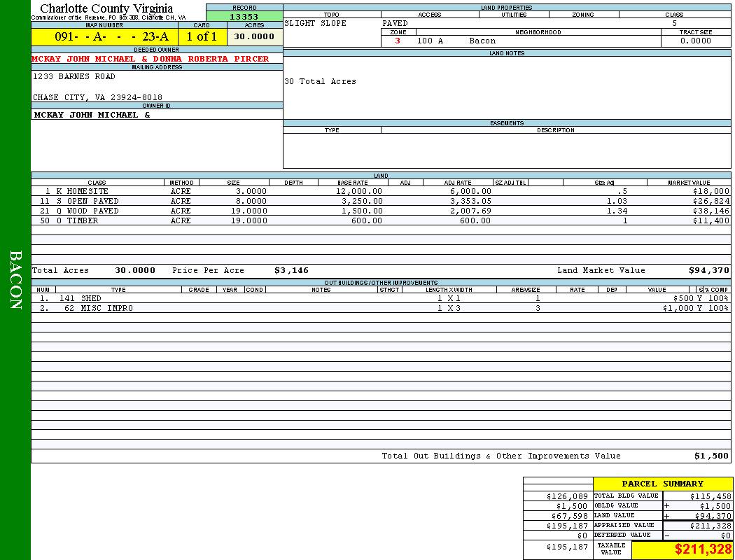Click the '1 of 1' card indicator
This screenshot has width=735, height=560.
(202, 37)
